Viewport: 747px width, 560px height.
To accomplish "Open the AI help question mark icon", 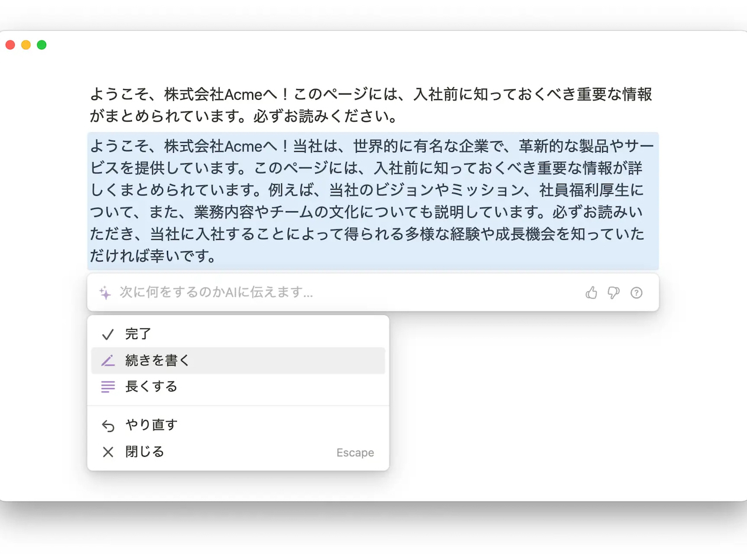I will click(x=636, y=292).
